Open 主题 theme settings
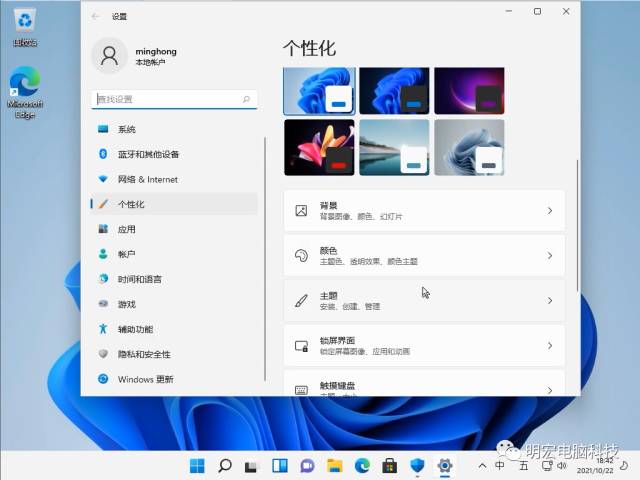Viewport: 640px width, 480px height. (x=424, y=300)
